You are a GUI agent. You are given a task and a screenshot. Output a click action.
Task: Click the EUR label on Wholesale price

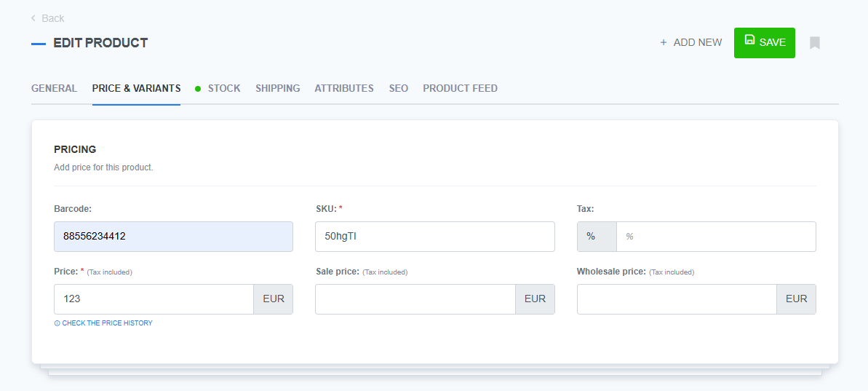pos(796,299)
